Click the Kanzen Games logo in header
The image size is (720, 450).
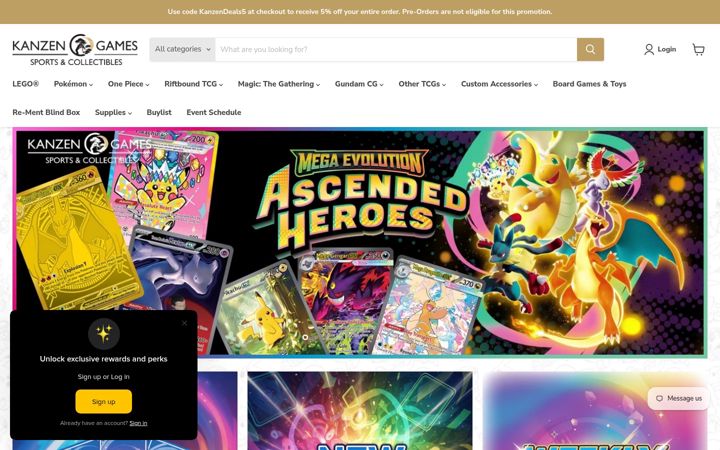(75, 50)
